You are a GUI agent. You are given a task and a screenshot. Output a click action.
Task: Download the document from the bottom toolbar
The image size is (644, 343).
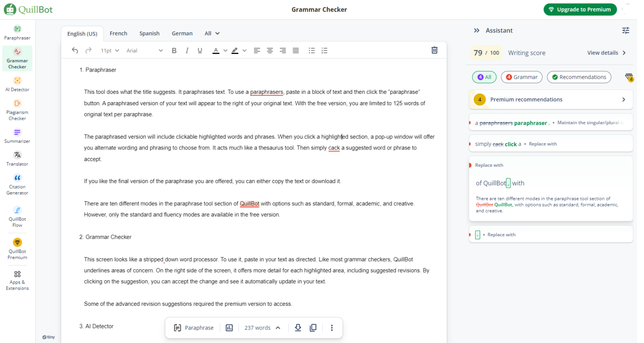[x=298, y=328]
